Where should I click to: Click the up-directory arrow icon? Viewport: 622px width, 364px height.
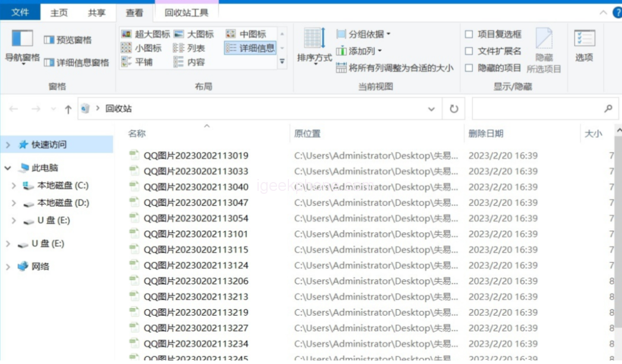click(68, 109)
